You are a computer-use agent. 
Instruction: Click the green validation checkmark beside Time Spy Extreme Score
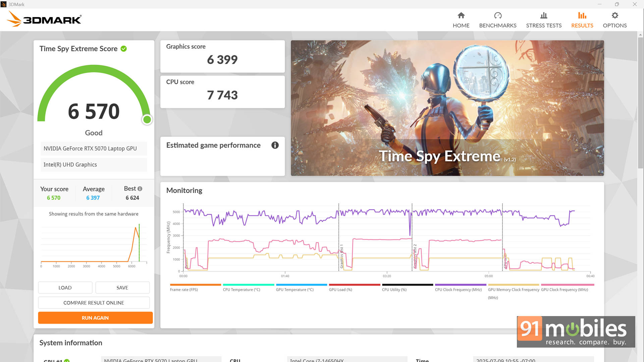point(124,49)
